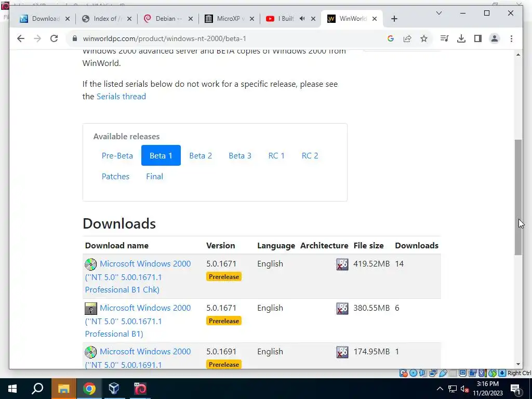Open network tray icon
Viewport: 532px width, 399px height.
tap(453, 389)
